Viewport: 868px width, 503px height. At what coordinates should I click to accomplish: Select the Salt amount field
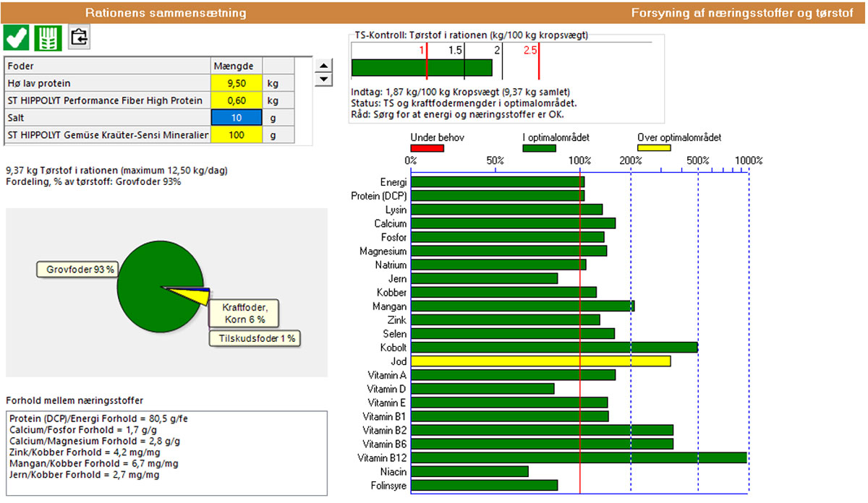tap(237, 118)
